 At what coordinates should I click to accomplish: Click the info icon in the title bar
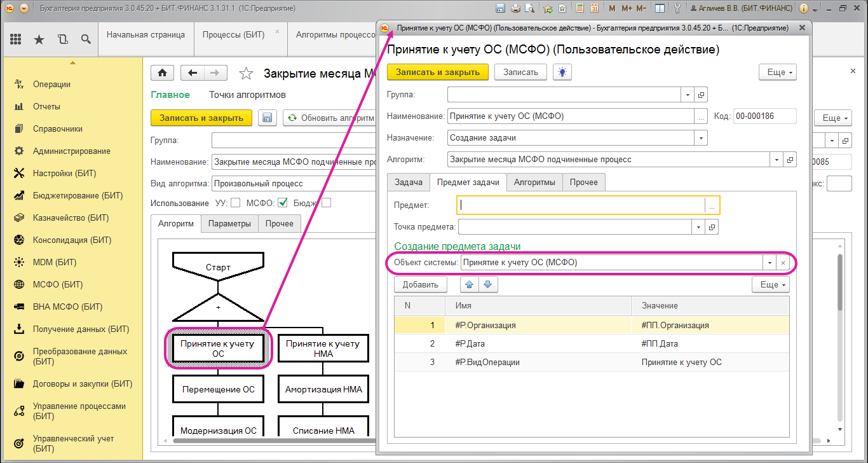pyautogui.click(x=803, y=9)
